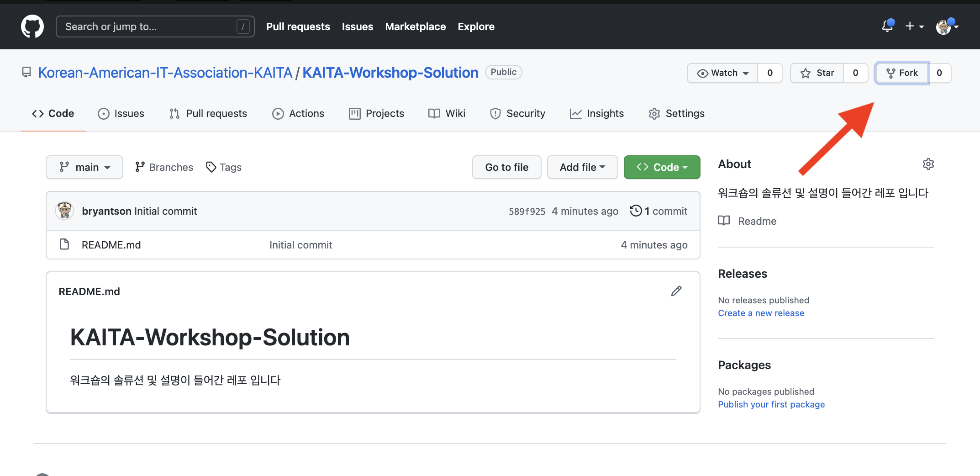This screenshot has height=476, width=980.
Task: Open the bryantson author link
Action: pos(106,211)
